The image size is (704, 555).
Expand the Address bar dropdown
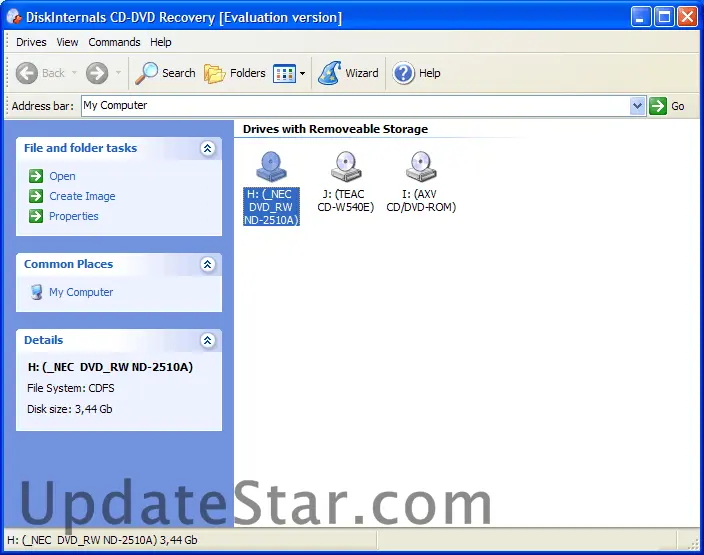click(638, 106)
